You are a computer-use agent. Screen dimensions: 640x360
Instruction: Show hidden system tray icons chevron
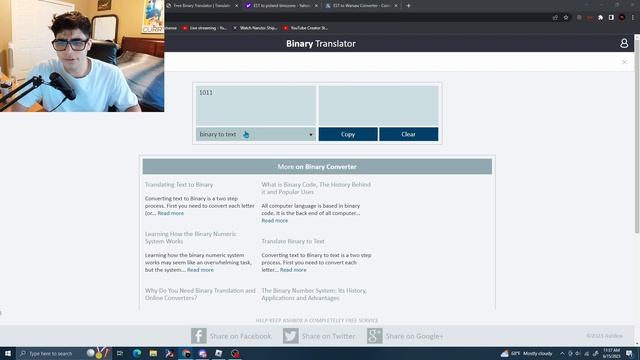point(562,353)
